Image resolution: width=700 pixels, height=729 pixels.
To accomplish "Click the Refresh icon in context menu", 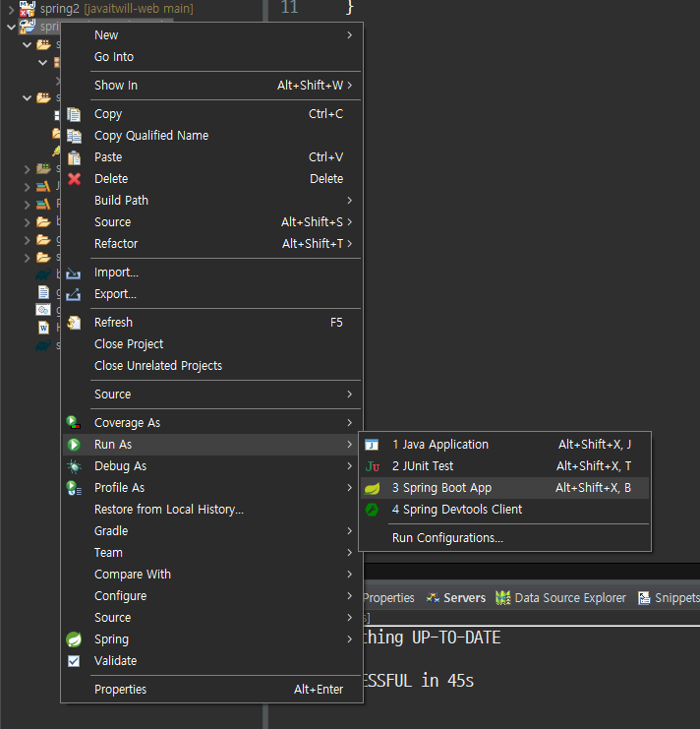I will click(x=75, y=323).
